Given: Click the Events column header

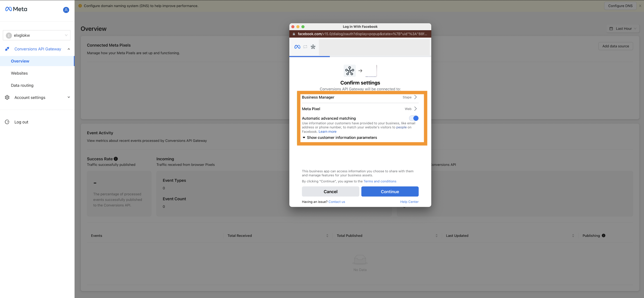Looking at the screenshot, I should [96, 236].
